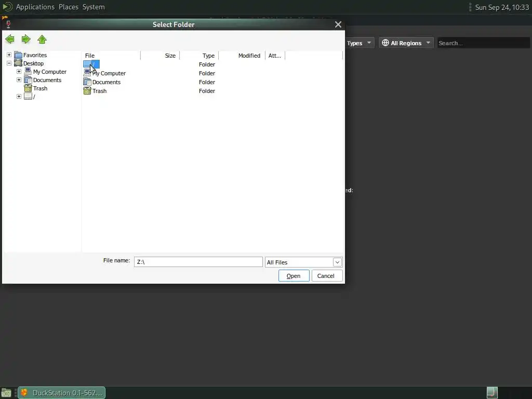Viewport: 532px width, 399px height.
Task: Select the highlighted / folder in file list
Action: [x=91, y=64]
